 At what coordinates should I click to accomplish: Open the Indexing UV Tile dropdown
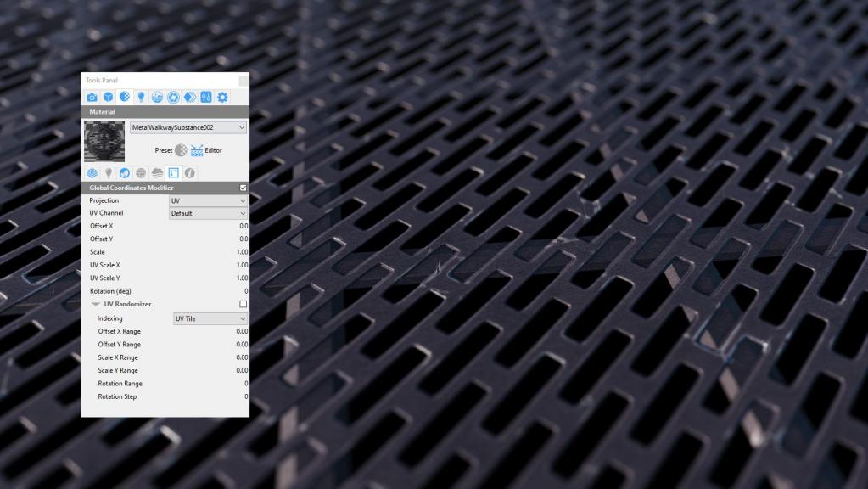[210, 318]
